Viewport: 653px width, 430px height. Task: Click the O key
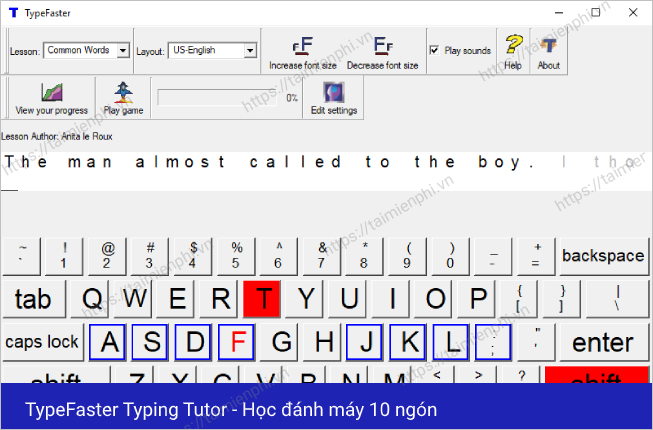[434, 299]
